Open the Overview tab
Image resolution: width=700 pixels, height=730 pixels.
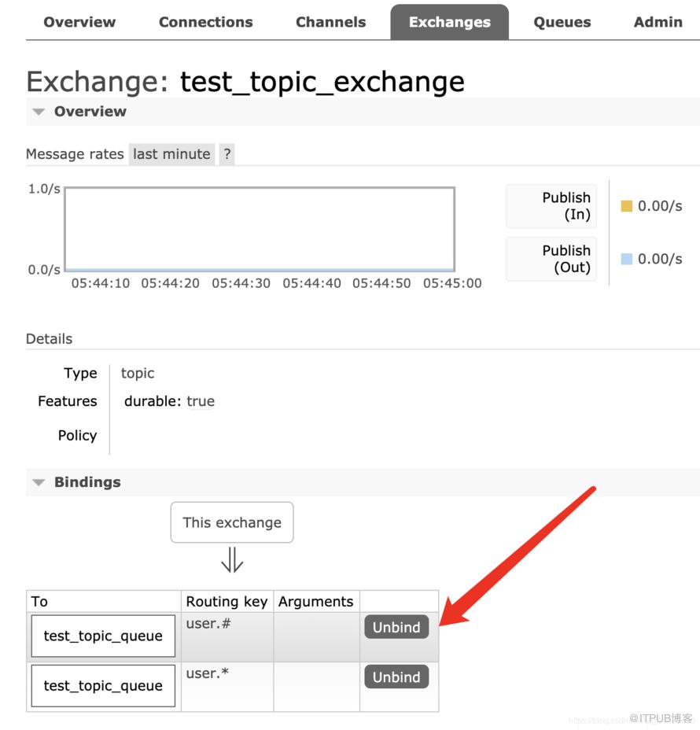[79, 22]
